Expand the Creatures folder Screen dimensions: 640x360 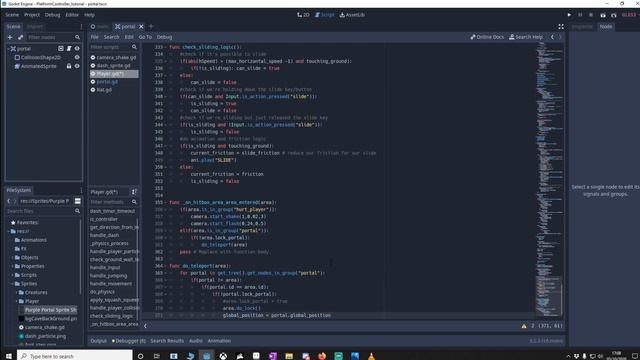[16, 293]
